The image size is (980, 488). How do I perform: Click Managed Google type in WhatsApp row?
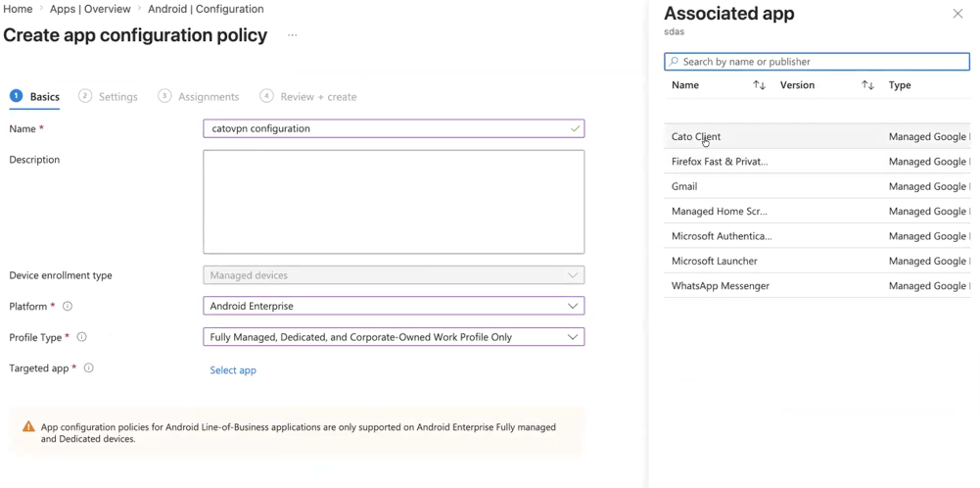929,286
